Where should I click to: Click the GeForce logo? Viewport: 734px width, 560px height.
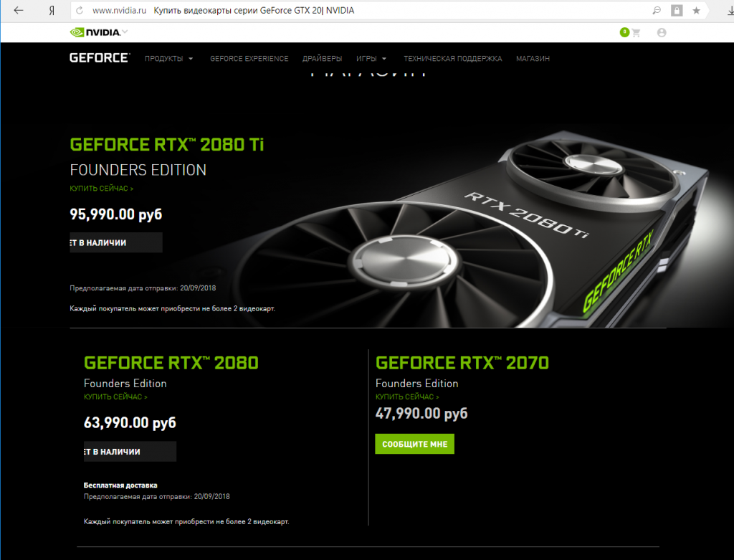[100, 58]
